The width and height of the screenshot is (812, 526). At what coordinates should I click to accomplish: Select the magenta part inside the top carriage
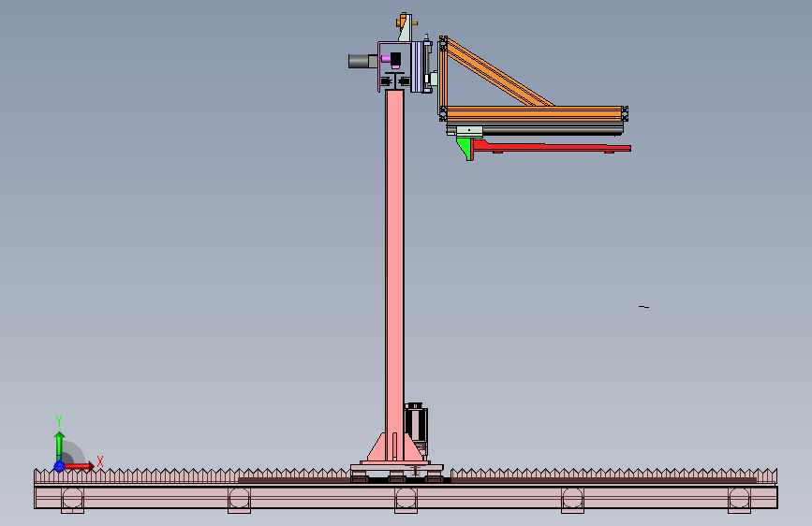tap(386, 59)
